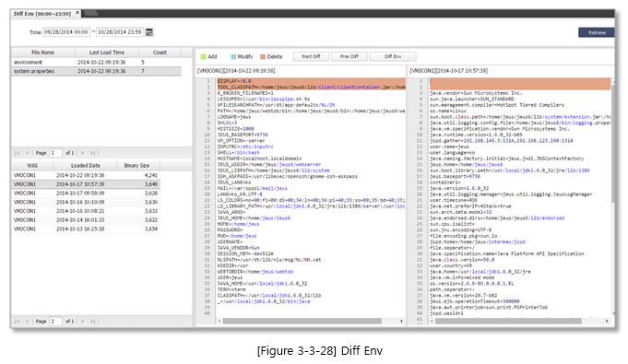
Task: Click left pane scroll-left arrow
Action: point(219,322)
